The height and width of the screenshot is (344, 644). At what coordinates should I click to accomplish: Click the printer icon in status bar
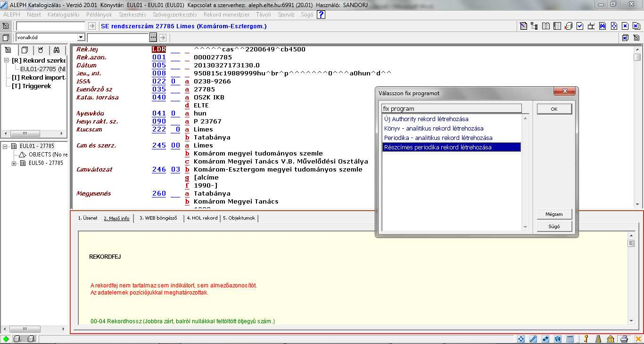tap(624, 339)
